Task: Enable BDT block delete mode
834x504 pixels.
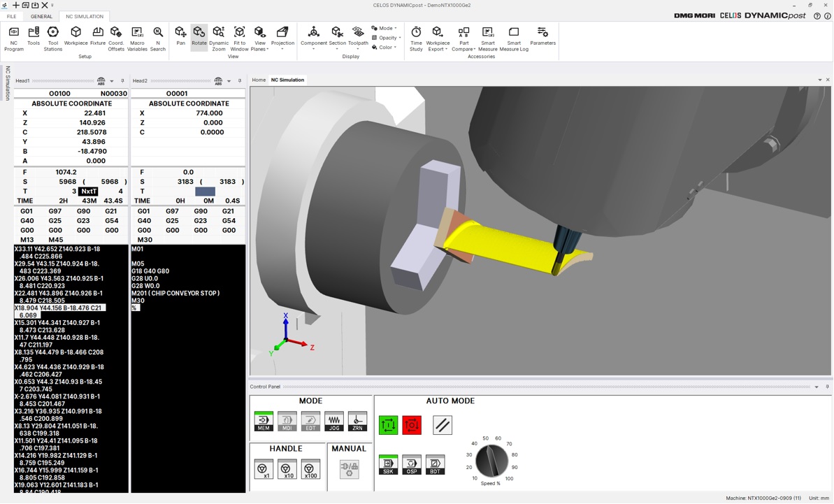Action: 435,465
